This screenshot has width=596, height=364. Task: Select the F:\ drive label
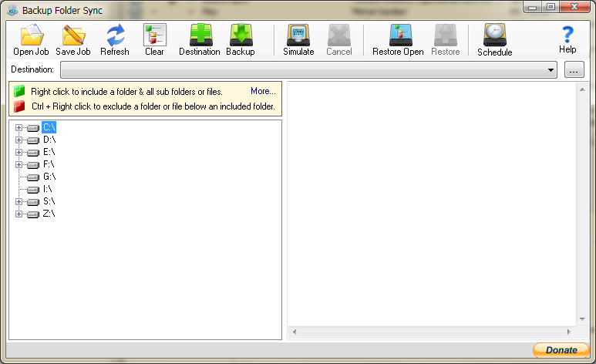(49, 164)
